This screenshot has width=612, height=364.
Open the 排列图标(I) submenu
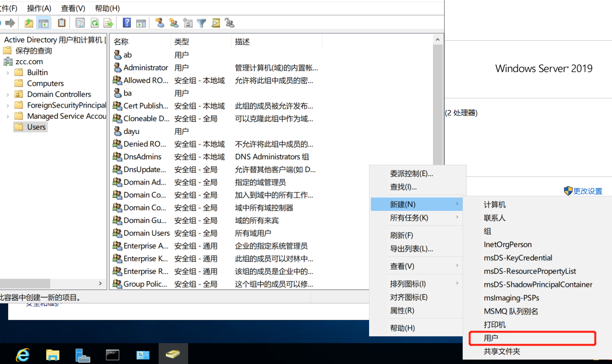[417, 284]
